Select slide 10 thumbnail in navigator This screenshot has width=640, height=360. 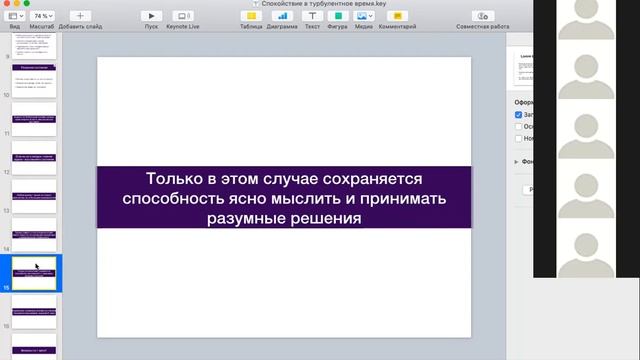tap(34, 81)
